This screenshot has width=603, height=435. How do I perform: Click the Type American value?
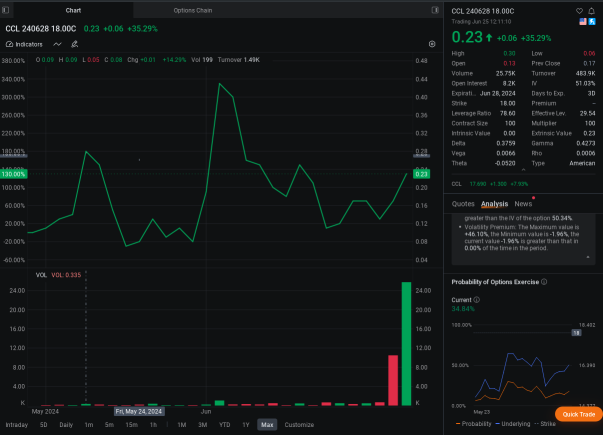[x=582, y=163]
